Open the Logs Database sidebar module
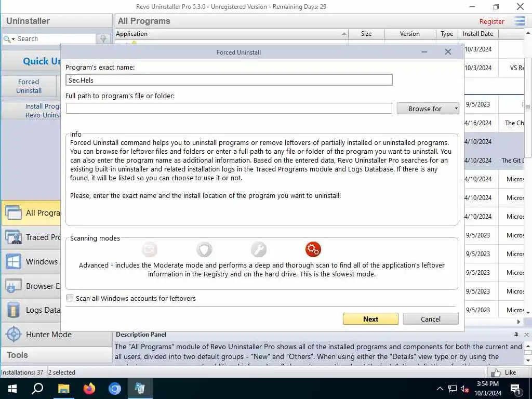 click(x=31, y=310)
